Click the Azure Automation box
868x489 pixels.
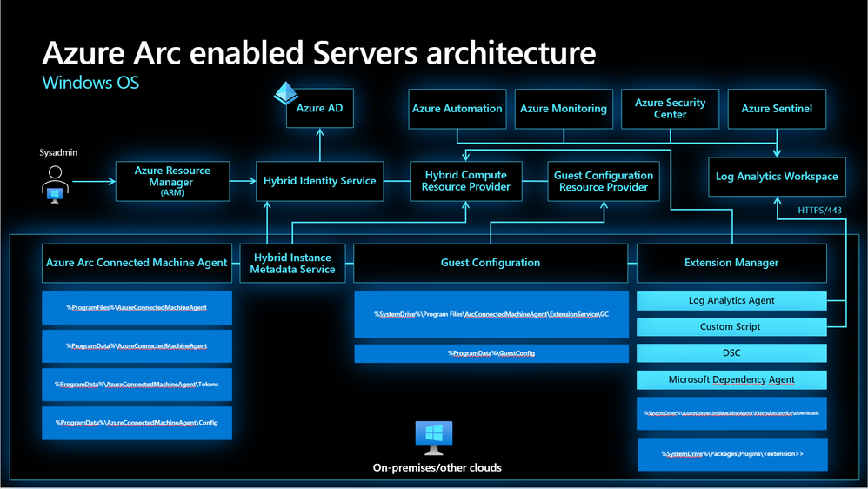pos(457,109)
